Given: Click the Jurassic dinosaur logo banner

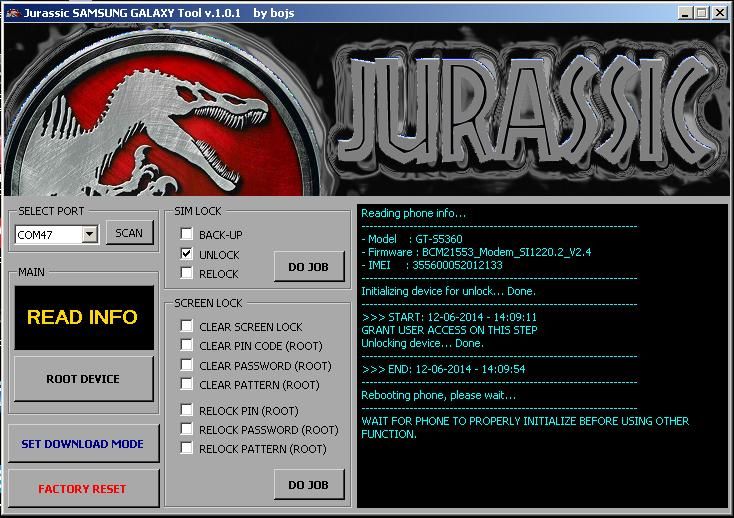Looking at the screenshot, I should (367, 109).
